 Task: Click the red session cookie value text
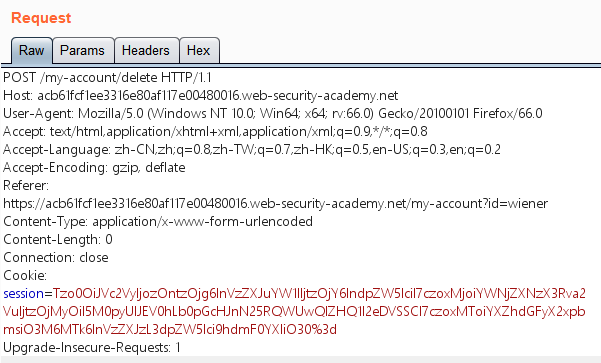point(294,312)
